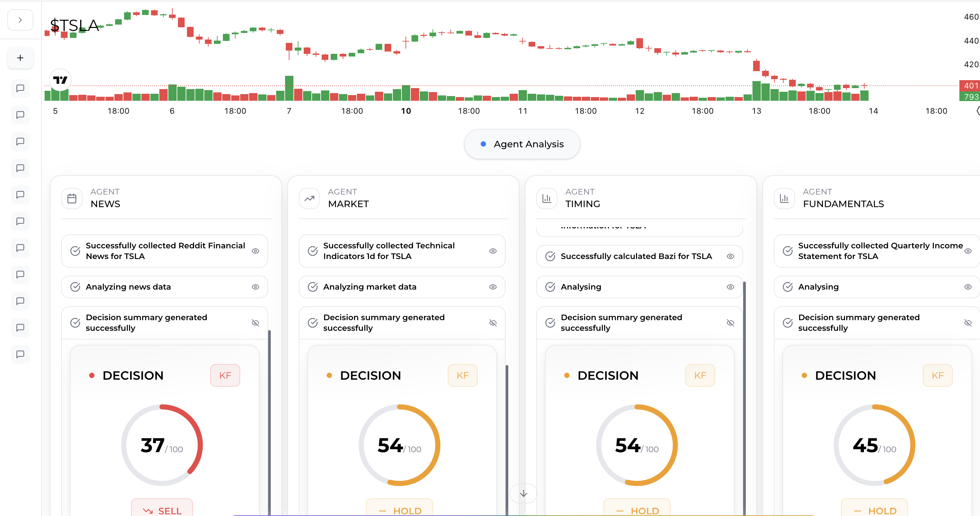Open the topmost chat conversation in the sidebar

pos(20,88)
